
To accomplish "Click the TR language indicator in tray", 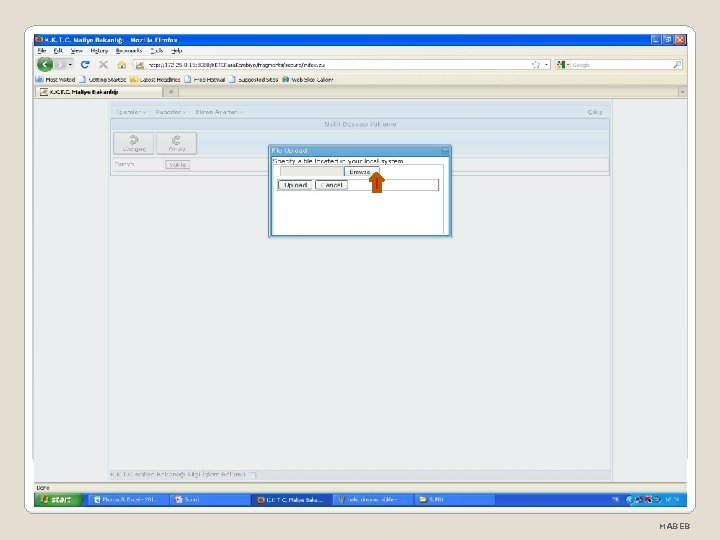I will tap(615, 500).
